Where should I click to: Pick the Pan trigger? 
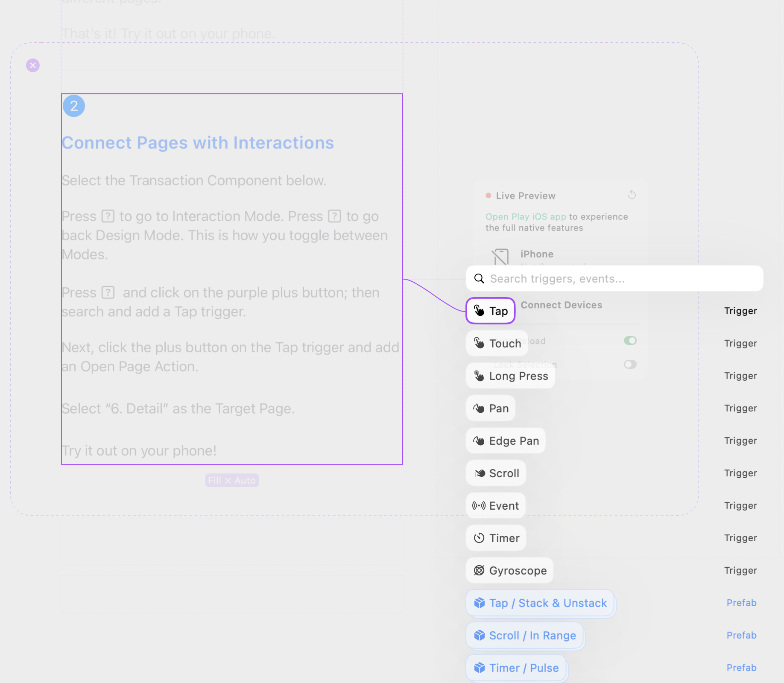click(x=491, y=408)
